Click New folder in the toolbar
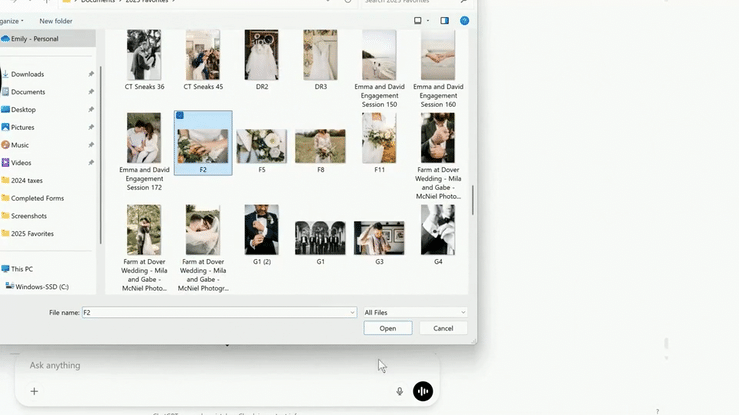This screenshot has height=415, width=739. pos(56,21)
